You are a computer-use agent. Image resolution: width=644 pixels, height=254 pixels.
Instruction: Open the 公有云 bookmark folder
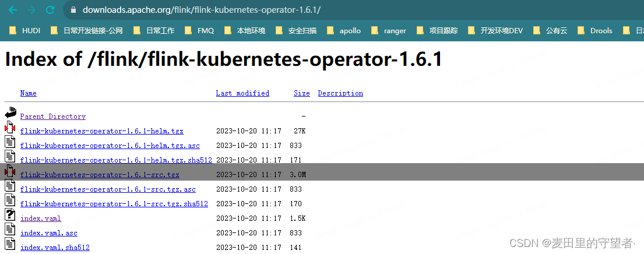click(x=550, y=30)
